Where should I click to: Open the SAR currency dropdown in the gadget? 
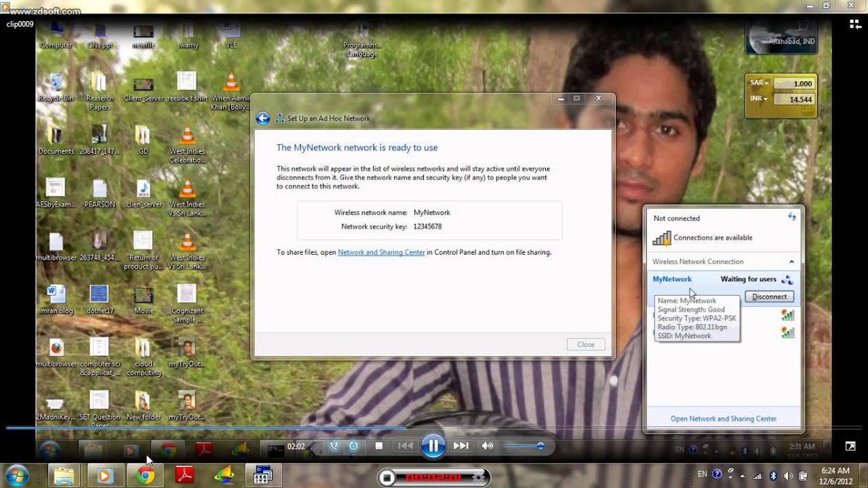759,83
